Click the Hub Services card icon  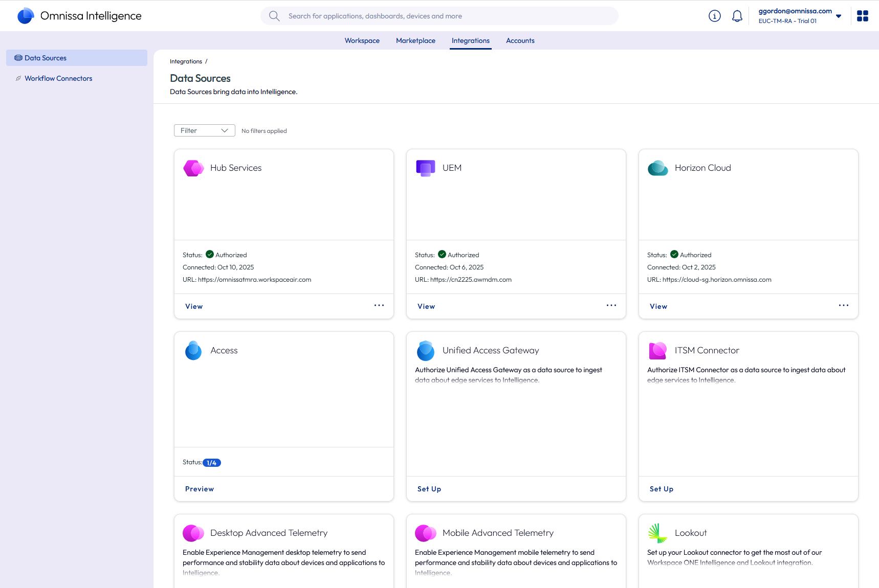193,168
